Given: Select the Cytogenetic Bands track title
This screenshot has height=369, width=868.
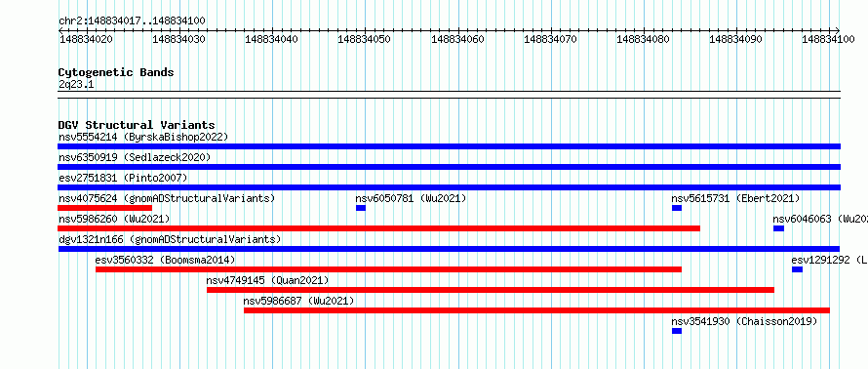Looking at the screenshot, I should (x=116, y=72).
